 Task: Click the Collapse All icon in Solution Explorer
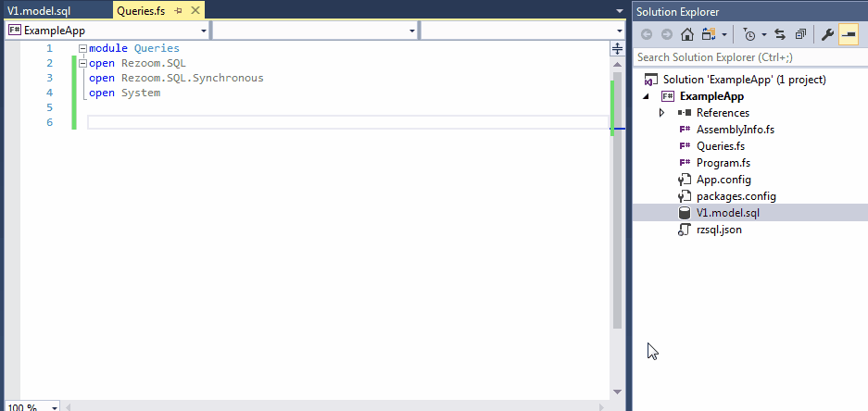point(800,35)
